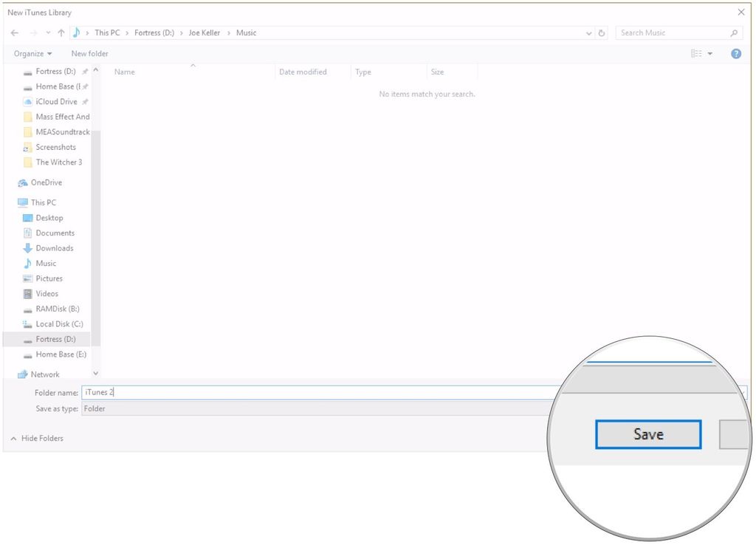Click Hide Folders at the bottom
The image size is (756, 545).
pyautogui.click(x=39, y=438)
